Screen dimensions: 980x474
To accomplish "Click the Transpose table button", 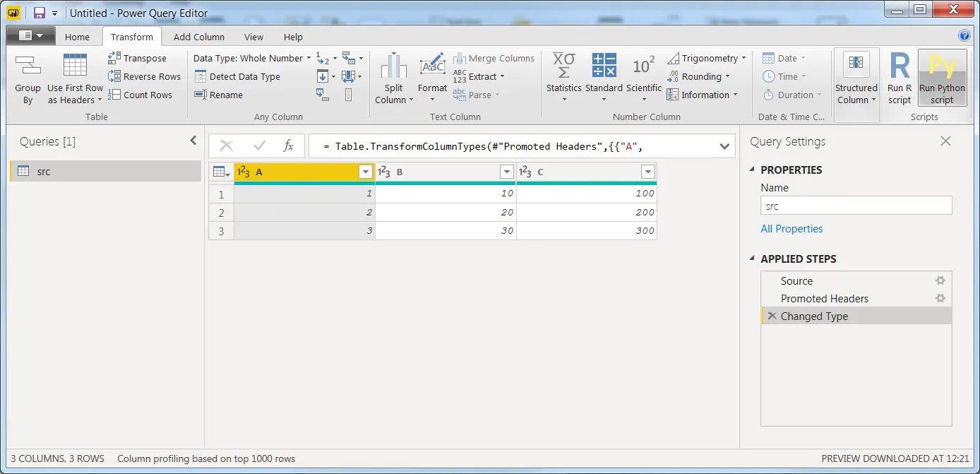I will tap(138, 58).
